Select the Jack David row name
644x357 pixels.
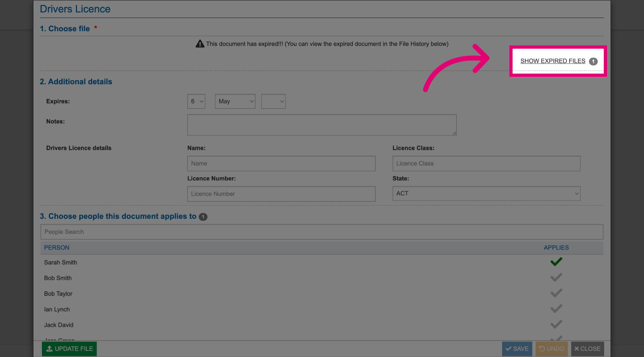(x=58, y=325)
